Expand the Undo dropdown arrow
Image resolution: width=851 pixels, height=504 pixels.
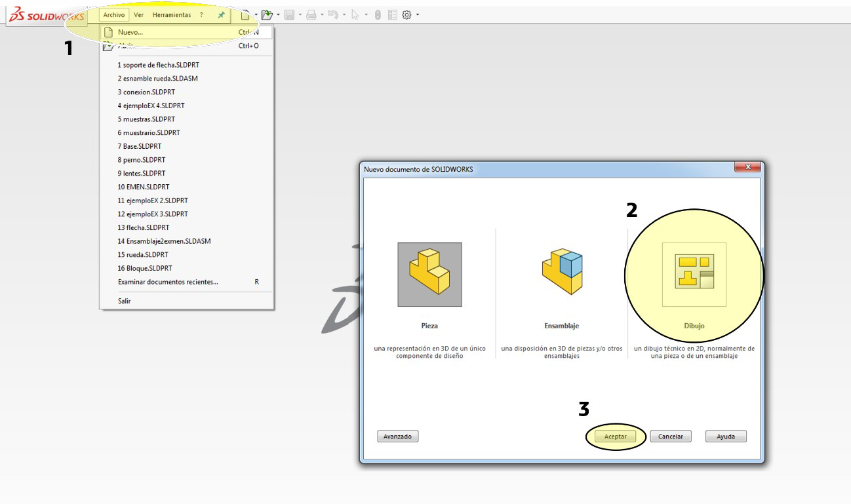[x=344, y=14]
